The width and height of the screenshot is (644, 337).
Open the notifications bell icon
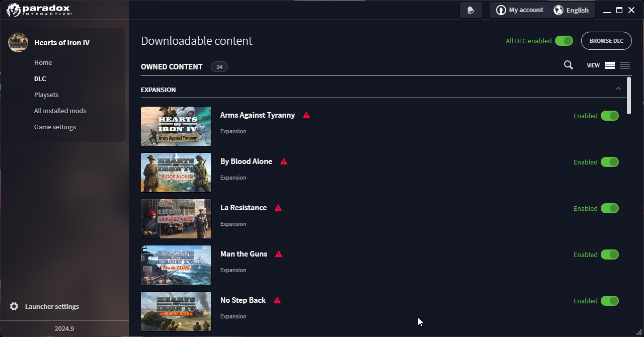470,10
